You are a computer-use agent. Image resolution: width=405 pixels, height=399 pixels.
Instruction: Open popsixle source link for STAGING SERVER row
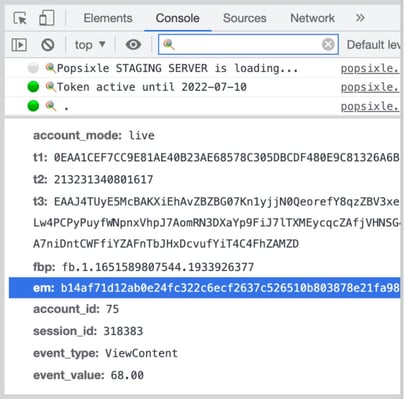pos(370,68)
